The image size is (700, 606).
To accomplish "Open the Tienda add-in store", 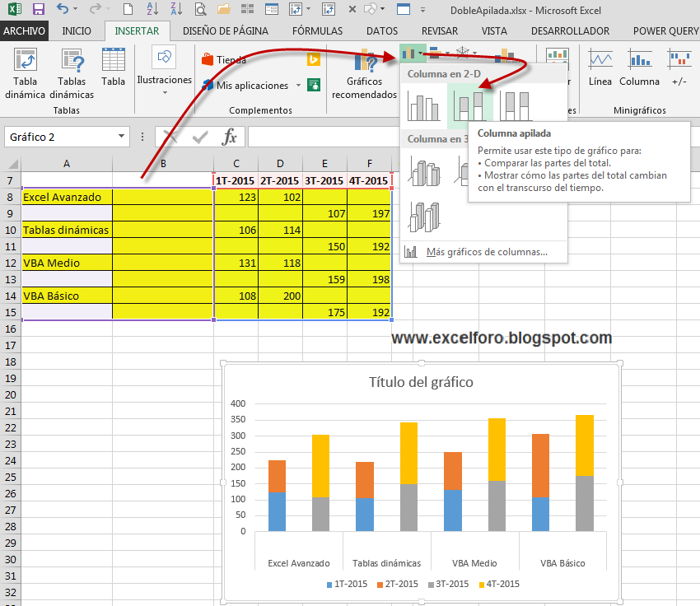I will pos(224,59).
